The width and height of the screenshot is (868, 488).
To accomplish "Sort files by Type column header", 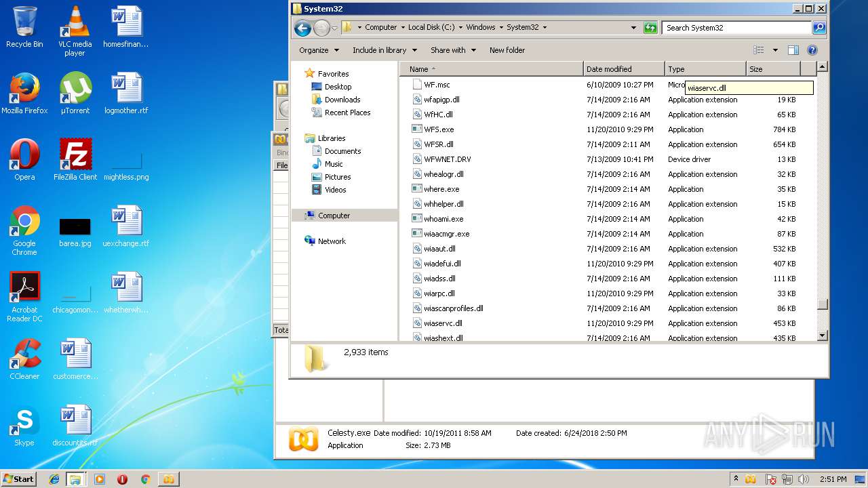I will pyautogui.click(x=705, y=69).
